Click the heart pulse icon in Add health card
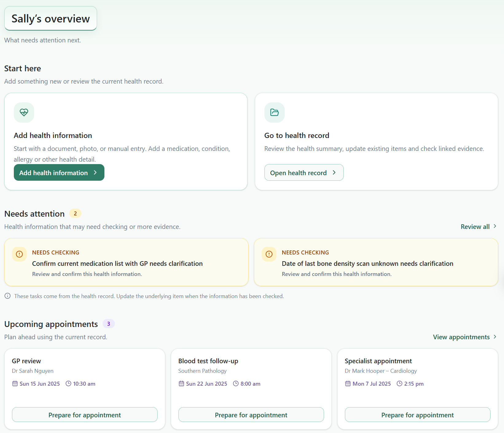Viewport: 504px width, 433px height. (24, 112)
